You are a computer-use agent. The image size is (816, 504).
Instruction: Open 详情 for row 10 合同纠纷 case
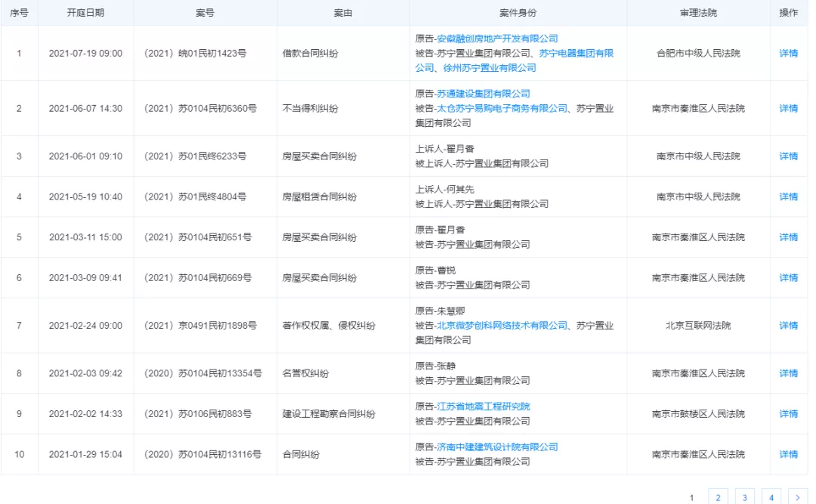coord(788,454)
